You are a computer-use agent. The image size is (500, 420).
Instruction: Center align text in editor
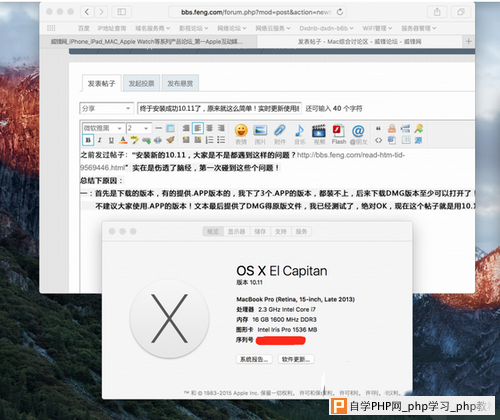pyautogui.click(x=209, y=128)
